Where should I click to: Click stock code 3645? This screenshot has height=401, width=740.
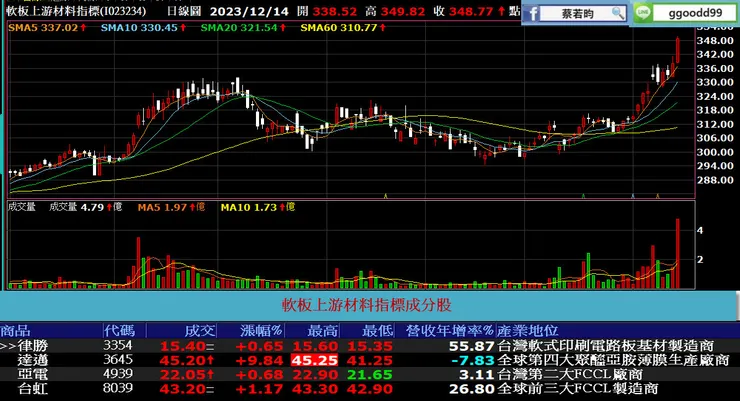click(118, 360)
